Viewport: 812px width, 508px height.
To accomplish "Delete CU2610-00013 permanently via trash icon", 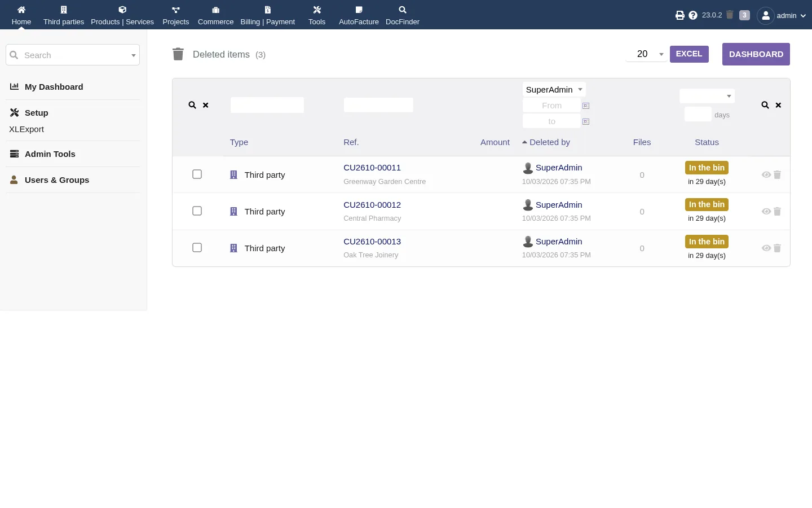I will coord(777,248).
